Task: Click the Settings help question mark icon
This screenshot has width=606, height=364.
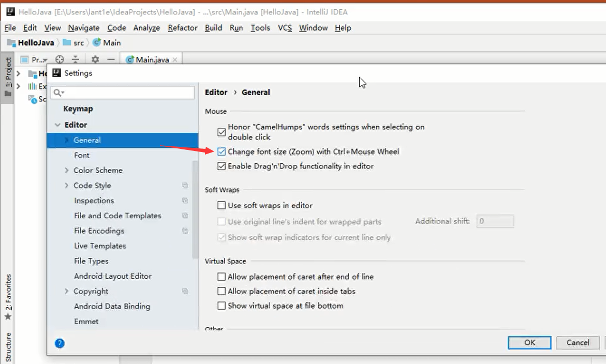Action: pyautogui.click(x=60, y=343)
